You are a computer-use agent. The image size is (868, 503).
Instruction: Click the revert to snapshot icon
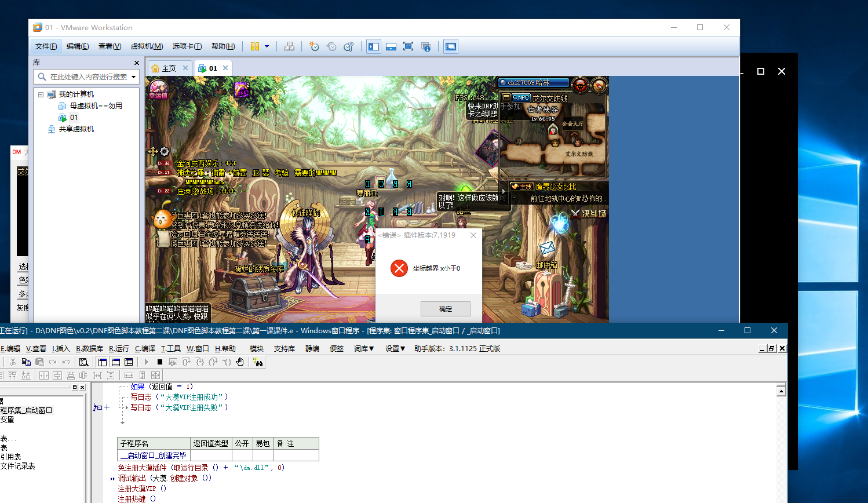pos(331,46)
